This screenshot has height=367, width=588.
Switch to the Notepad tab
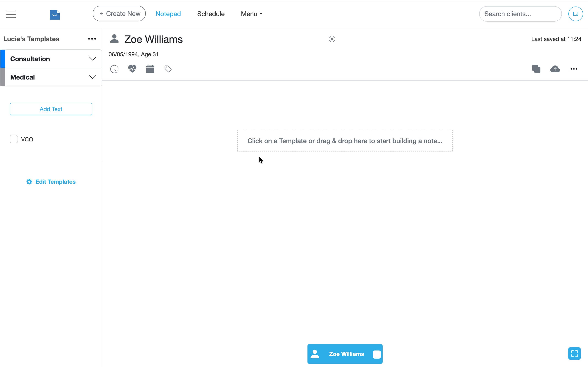pyautogui.click(x=168, y=14)
